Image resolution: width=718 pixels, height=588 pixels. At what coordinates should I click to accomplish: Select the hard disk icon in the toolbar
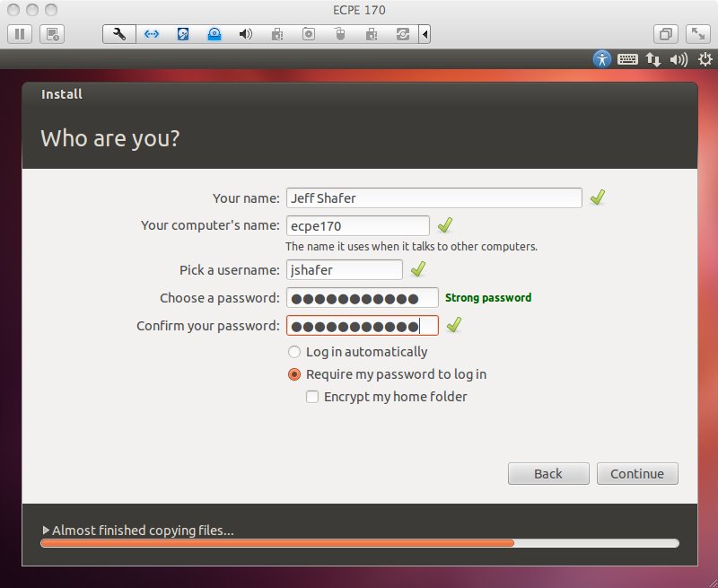[x=183, y=33]
